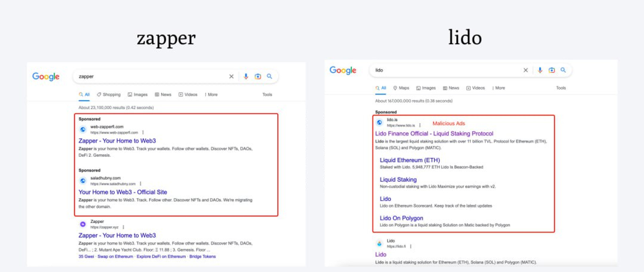644x272 pixels.
Task: Click the saladhubny.com domain name text
Action: pos(106,178)
